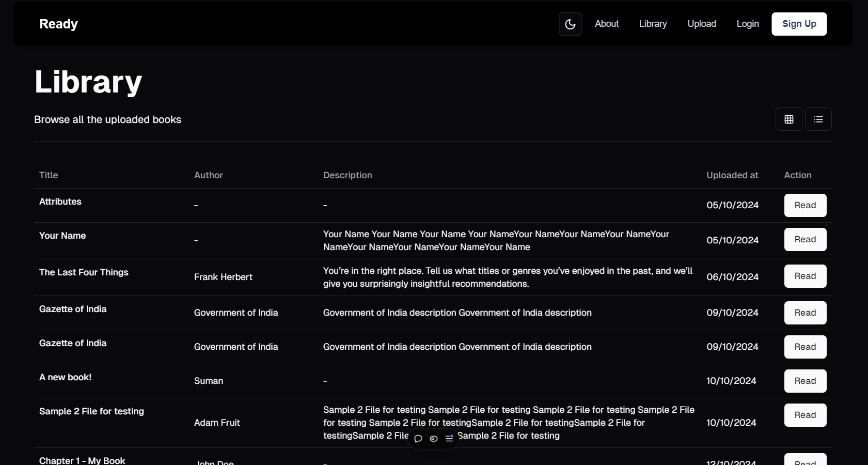This screenshot has width=868, height=465.
Task: Toggle dark mode with the moon icon
Action: click(x=570, y=24)
